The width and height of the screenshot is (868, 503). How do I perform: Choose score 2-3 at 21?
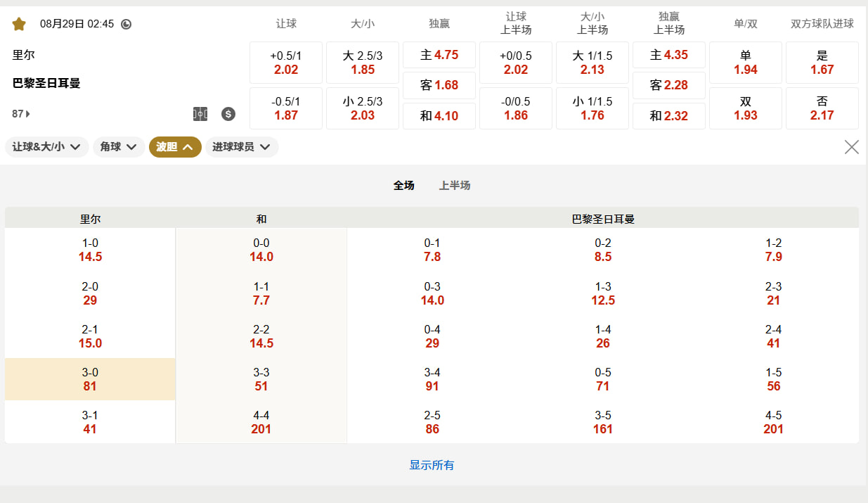click(x=773, y=293)
